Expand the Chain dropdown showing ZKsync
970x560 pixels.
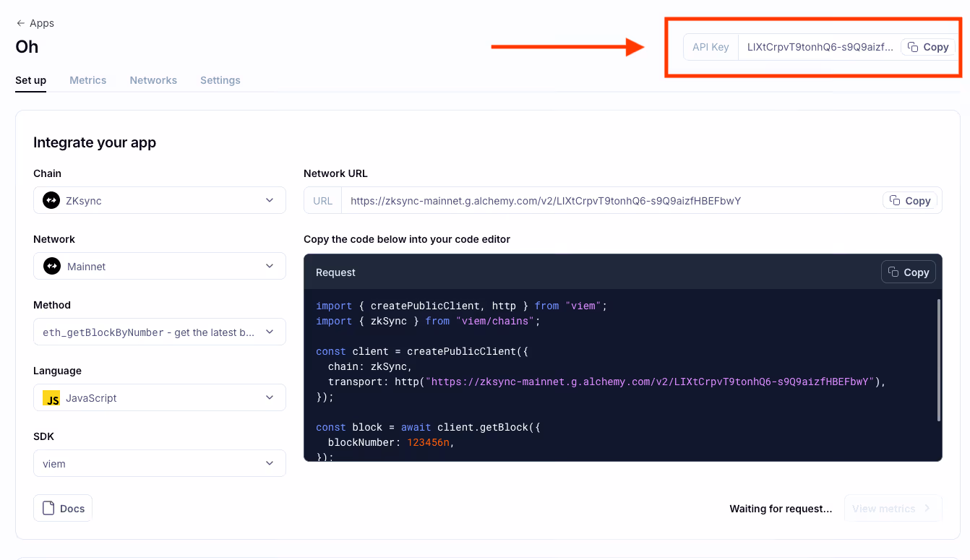269,200
